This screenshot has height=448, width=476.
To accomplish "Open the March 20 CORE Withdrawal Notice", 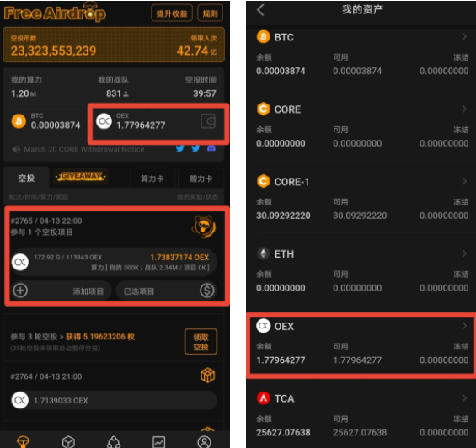I will tap(84, 149).
